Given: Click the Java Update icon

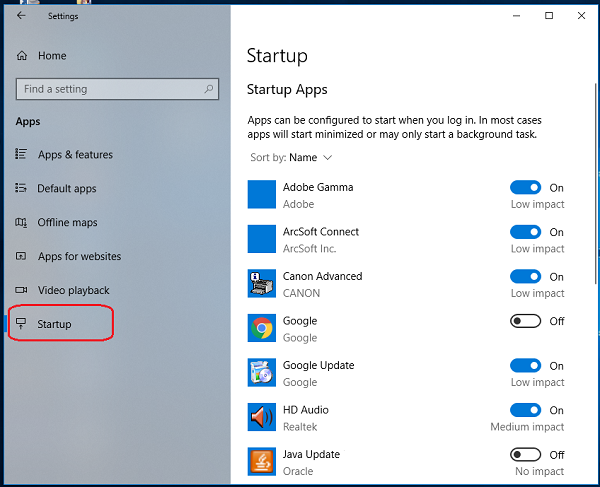Looking at the screenshot, I should (262, 462).
